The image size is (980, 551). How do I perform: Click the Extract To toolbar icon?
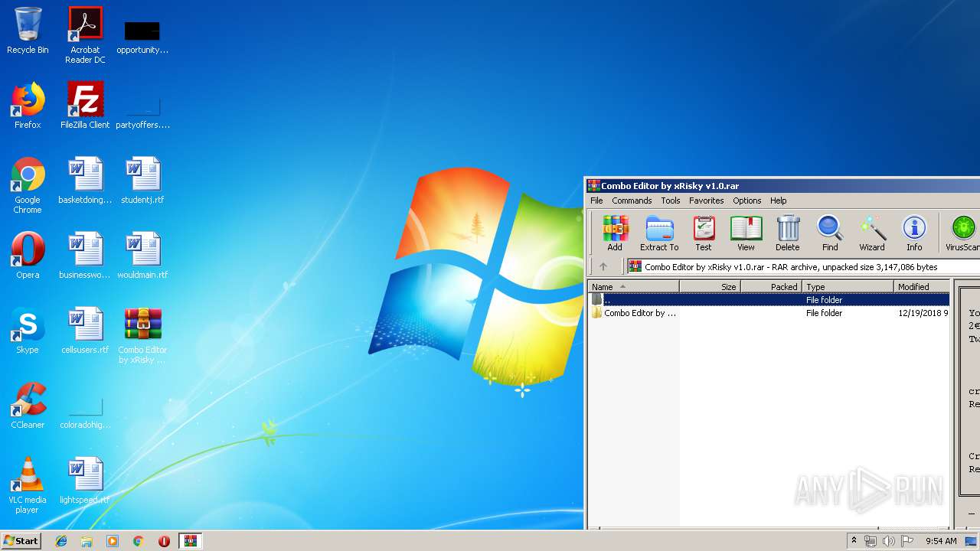(659, 233)
